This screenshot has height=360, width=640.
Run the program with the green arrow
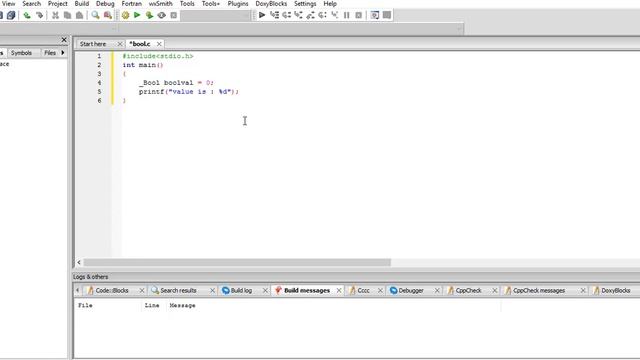click(x=137, y=15)
